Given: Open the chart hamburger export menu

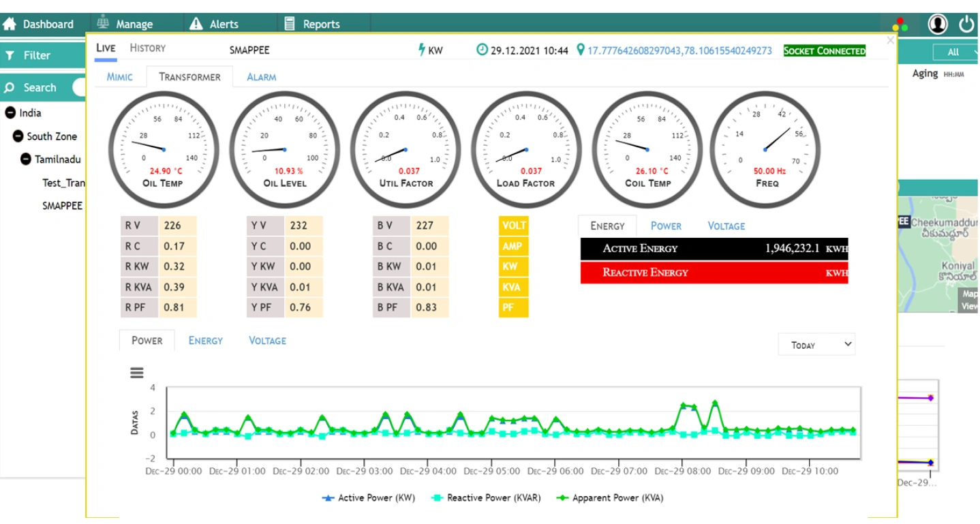Looking at the screenshot, I should tap(136, 372).
